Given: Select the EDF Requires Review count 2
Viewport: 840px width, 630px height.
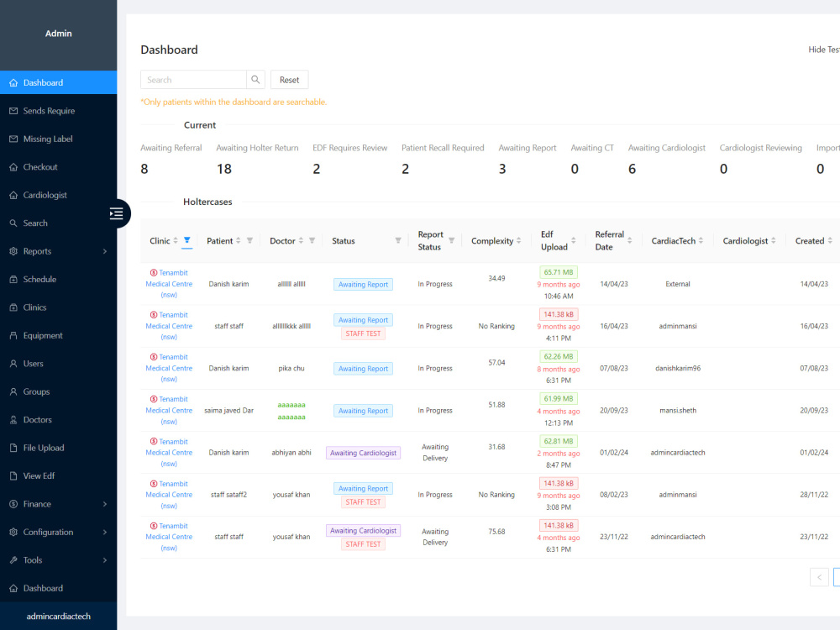Looking at the screenshot, I should pos(316,170).
